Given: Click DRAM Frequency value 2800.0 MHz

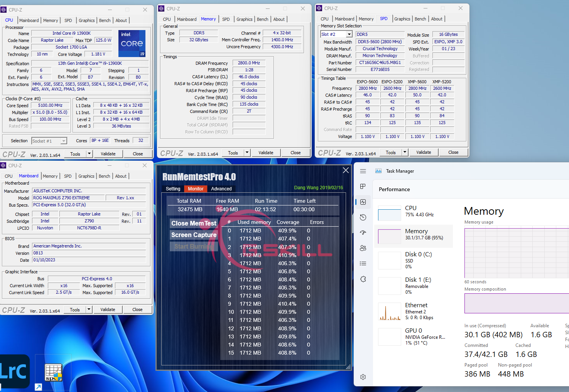Looking at the screenshot, I should pos(249,63).
